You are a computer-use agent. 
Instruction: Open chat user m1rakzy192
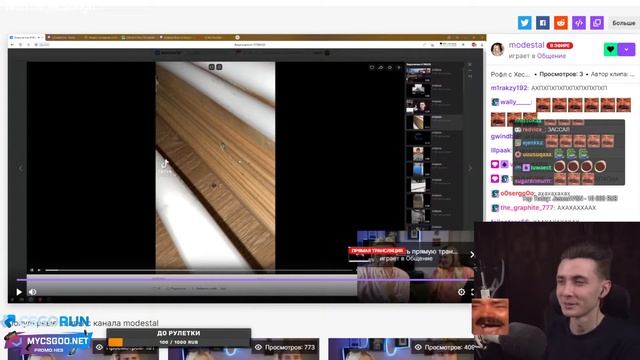[x=509, y=88]
